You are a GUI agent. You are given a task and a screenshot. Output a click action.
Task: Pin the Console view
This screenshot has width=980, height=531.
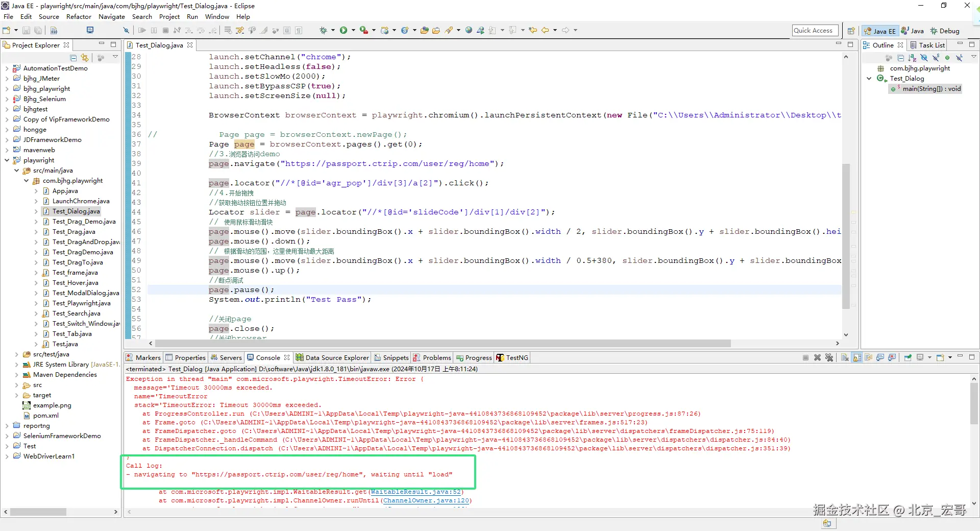click(x=908, y=358)
